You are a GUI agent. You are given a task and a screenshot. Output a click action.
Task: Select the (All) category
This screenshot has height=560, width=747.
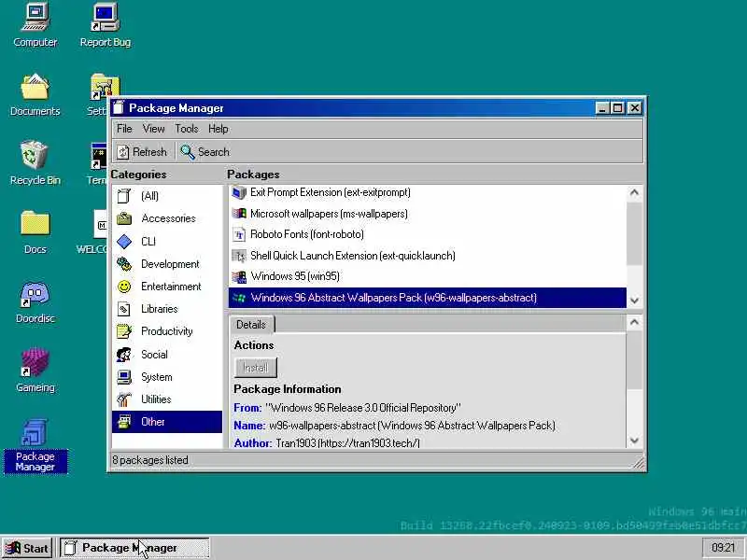tap(167, 196)
